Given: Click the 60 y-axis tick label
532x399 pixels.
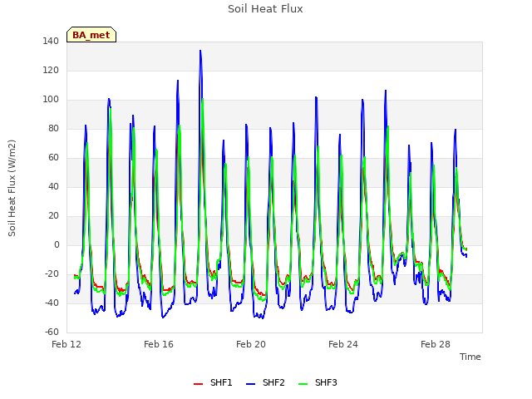Looking at the screenshot, I should click(53, 157).
